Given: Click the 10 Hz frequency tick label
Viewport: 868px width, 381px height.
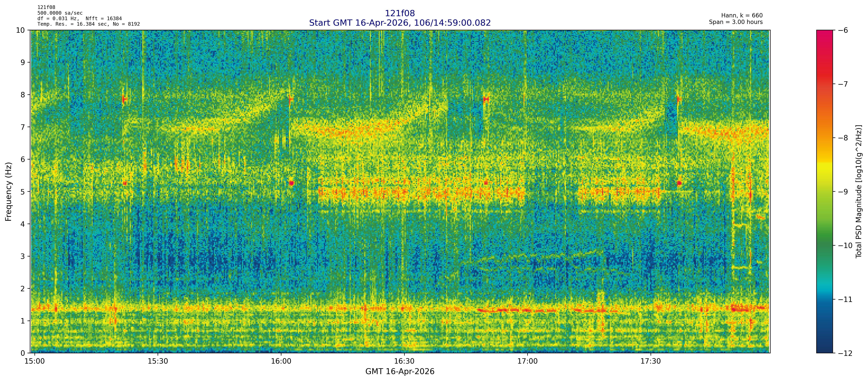Looking at the screenshot, I should click(x=21, y=30).
